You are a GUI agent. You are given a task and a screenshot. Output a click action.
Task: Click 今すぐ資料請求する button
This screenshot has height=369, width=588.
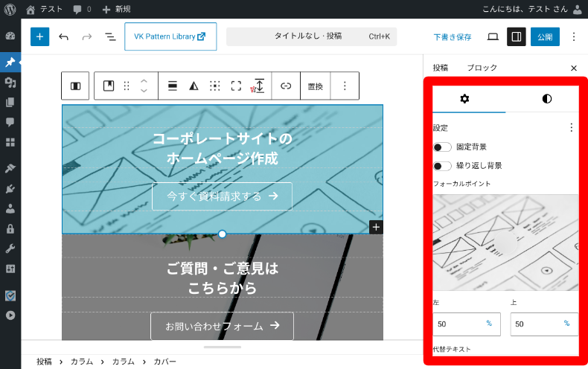click(x=222, y=196)
